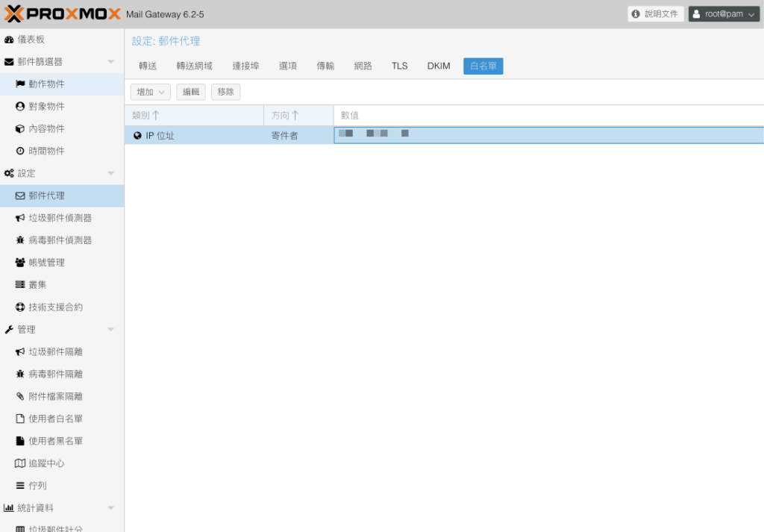Switch to the 傳輸 tab
This screenshot has height=532, width=764.
pos(325,66)
